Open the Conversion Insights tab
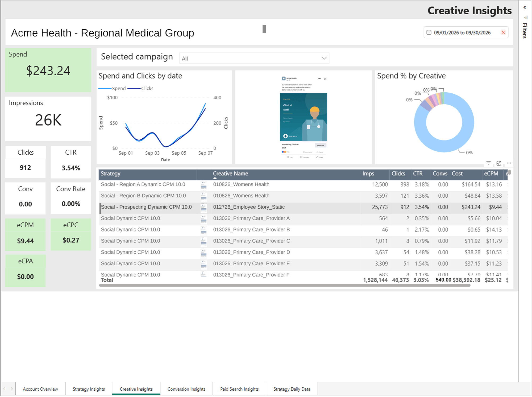Screen dimensions: 532x397 [186, 389]
